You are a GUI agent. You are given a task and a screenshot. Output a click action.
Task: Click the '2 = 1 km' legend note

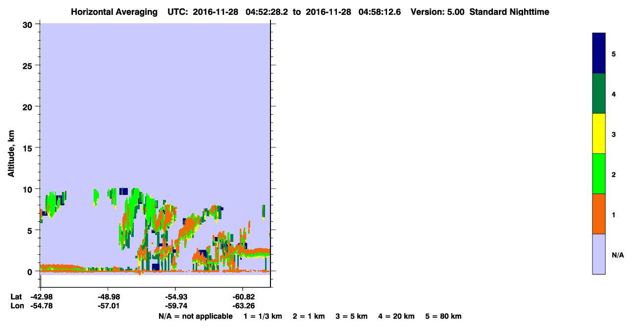[x=309, y=317]
